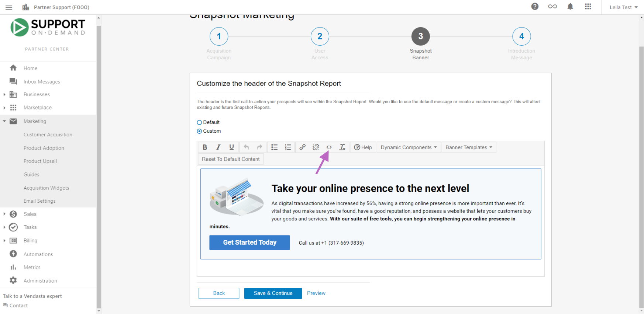Click the Save & Continue button
This screenshot has height=314, width=644.
(x=273, y=293)
